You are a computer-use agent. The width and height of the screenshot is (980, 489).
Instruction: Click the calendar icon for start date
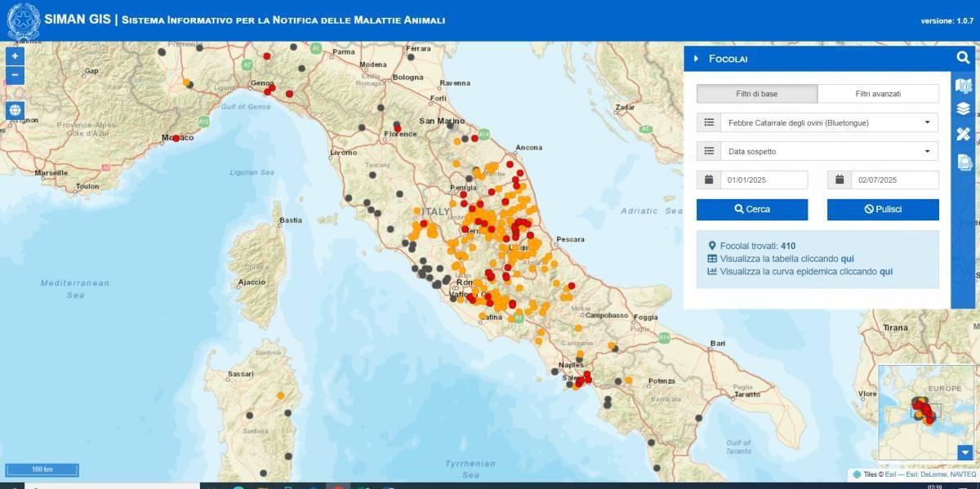pyautogui.click(x=708, y=180)
